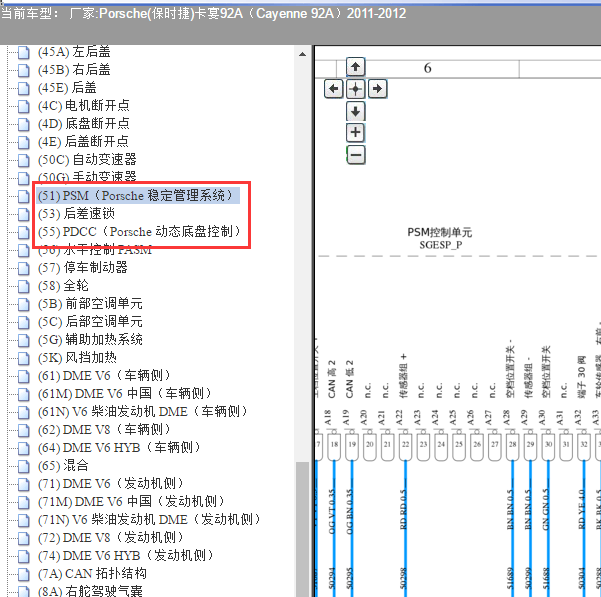601x597 pixels.
Task: Open (5B) 前部空调单元 diagram
Action: (90, 304)
